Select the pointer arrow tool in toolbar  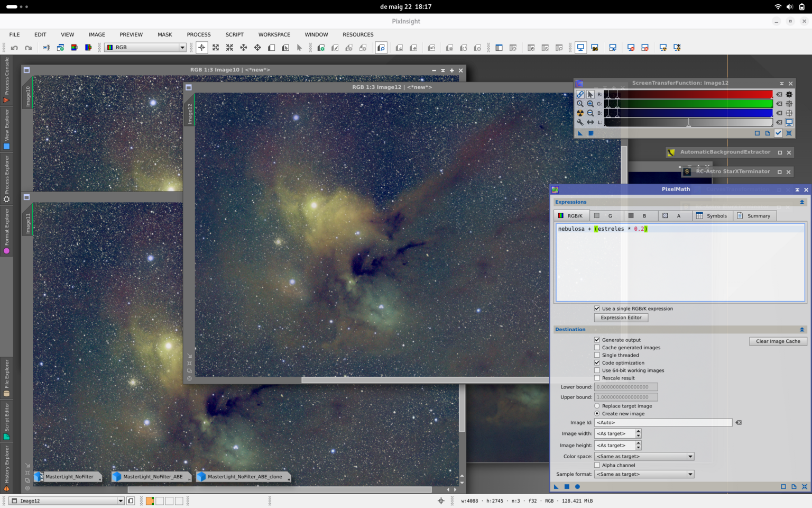(x=299, y=48)
